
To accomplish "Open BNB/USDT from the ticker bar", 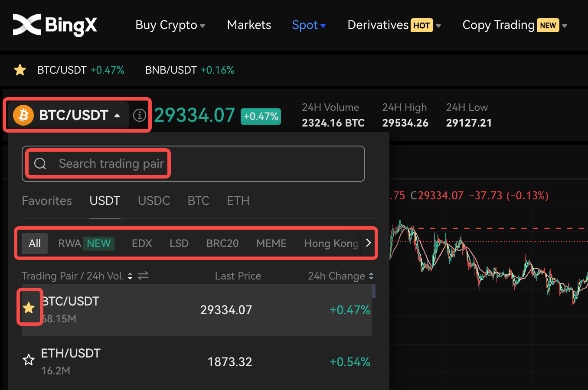I will [171, 70].
